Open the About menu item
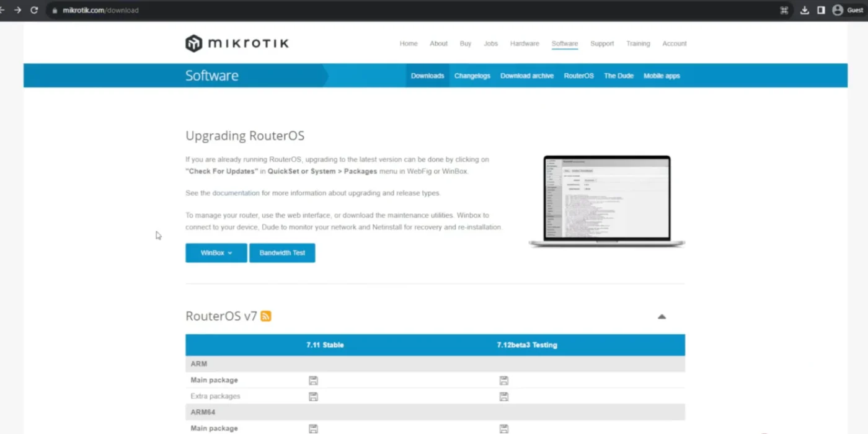Image resolution: width=868 pixels, height=434 pixels. click(438, 43)
